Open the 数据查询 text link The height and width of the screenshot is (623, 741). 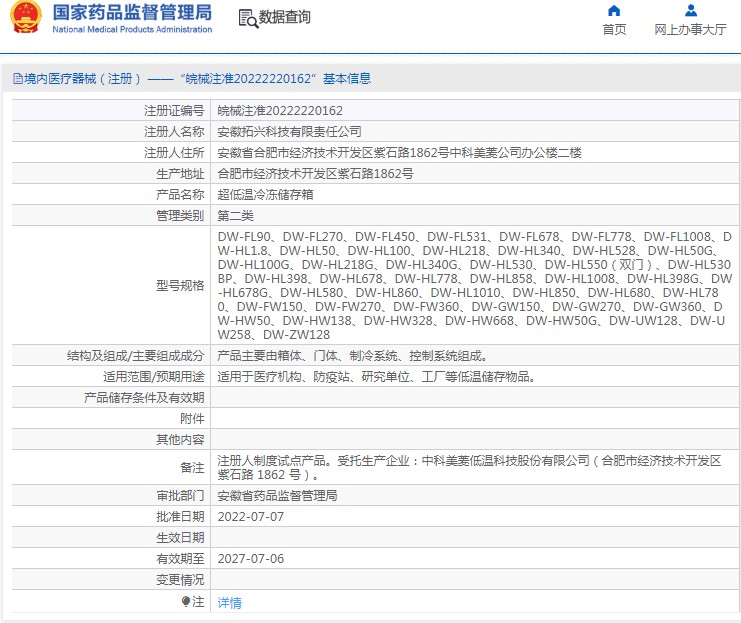pyautogui.click(x=284, y=17)
